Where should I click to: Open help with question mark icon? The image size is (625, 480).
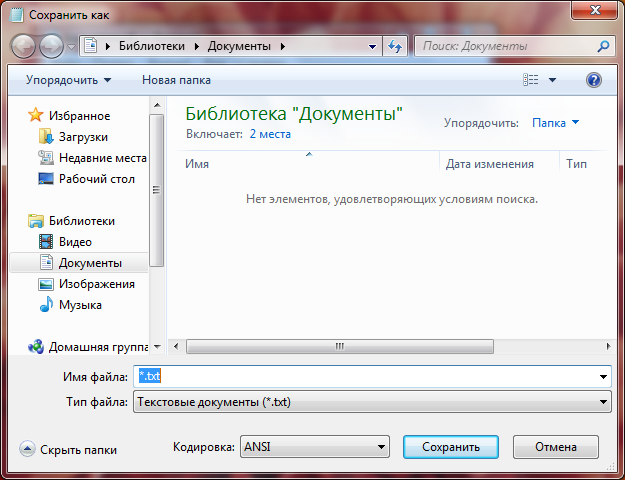click(x=594, y=80)
